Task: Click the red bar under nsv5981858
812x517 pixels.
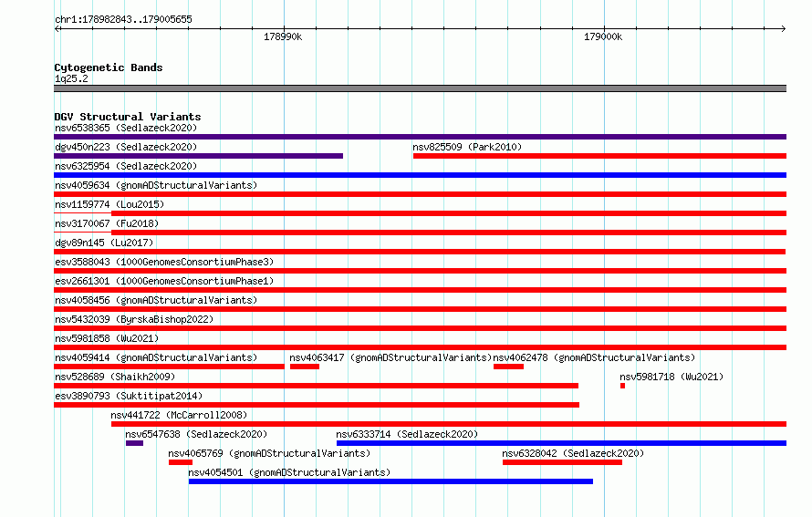Action: pyautogui.click(x=420, y=347)
